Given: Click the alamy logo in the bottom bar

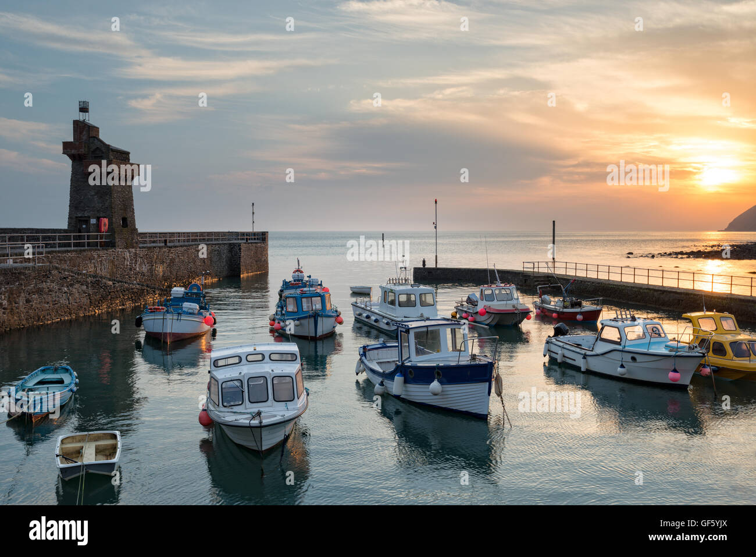Looking at the screenshot, I should click(x=59, y=531).
